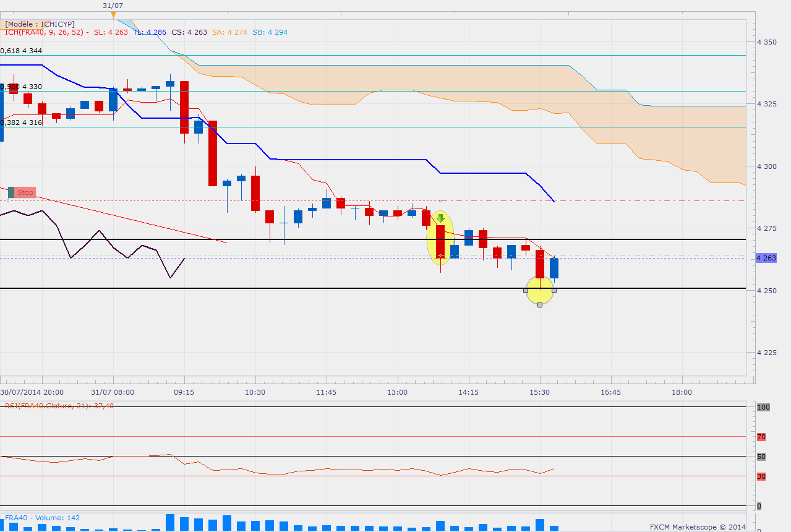
Task: Click the highlighted 4 263 current price tag
Action: coord(766,259)
